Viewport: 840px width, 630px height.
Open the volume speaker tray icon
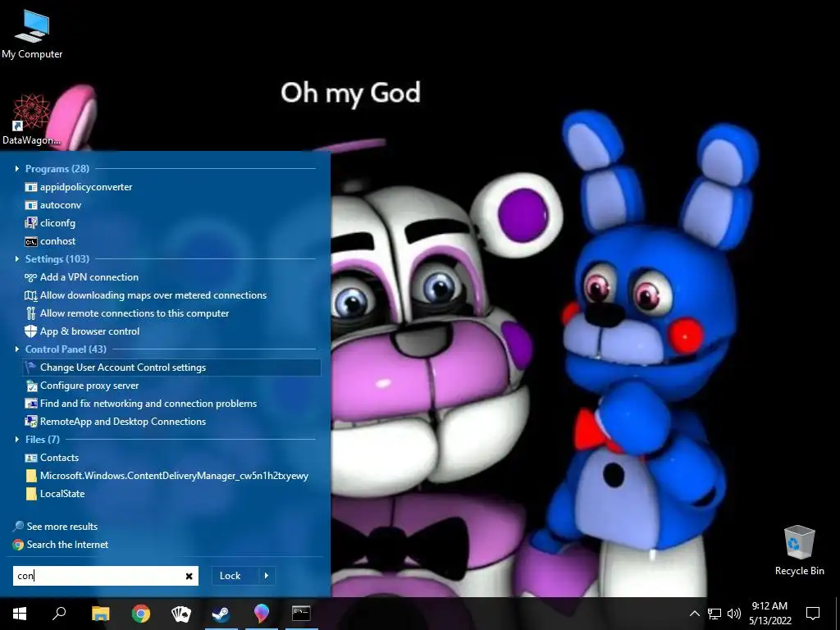click(734, 614)
